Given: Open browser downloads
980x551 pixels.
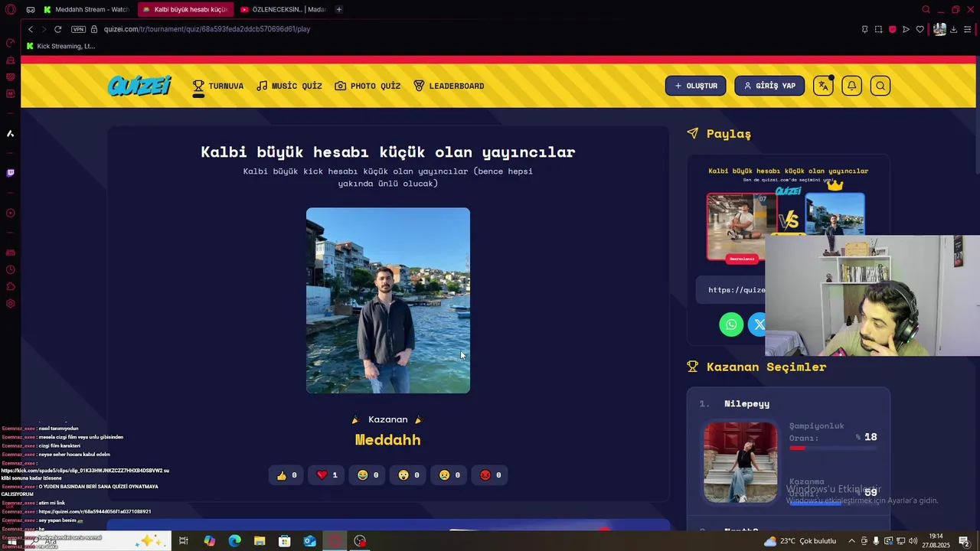Looking at the screenshot, I should (955, 29).
